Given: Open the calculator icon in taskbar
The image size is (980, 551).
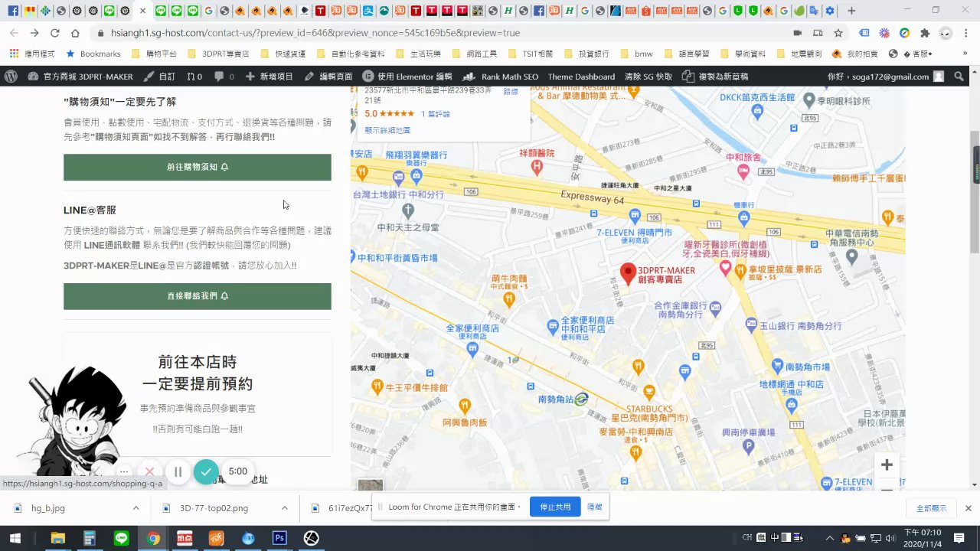Looking at the screenshot, I should [90, 538].
